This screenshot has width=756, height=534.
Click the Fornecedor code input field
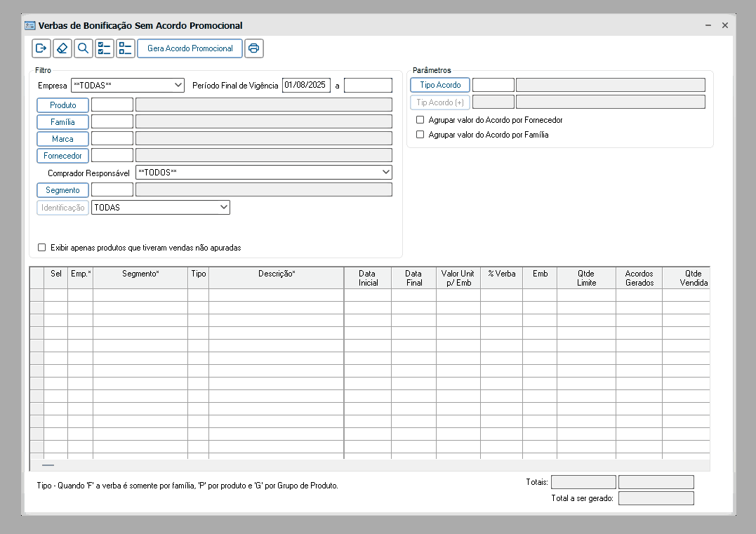[x=112, y=155]
